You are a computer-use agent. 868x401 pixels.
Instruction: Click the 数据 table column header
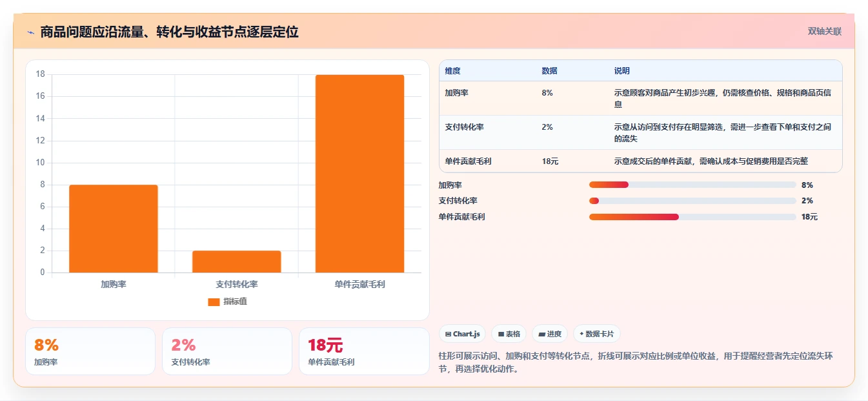[x=550, y=71]
